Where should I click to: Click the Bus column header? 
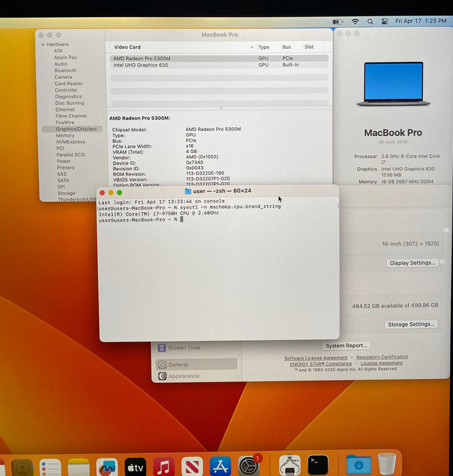[x=286, y=47]
